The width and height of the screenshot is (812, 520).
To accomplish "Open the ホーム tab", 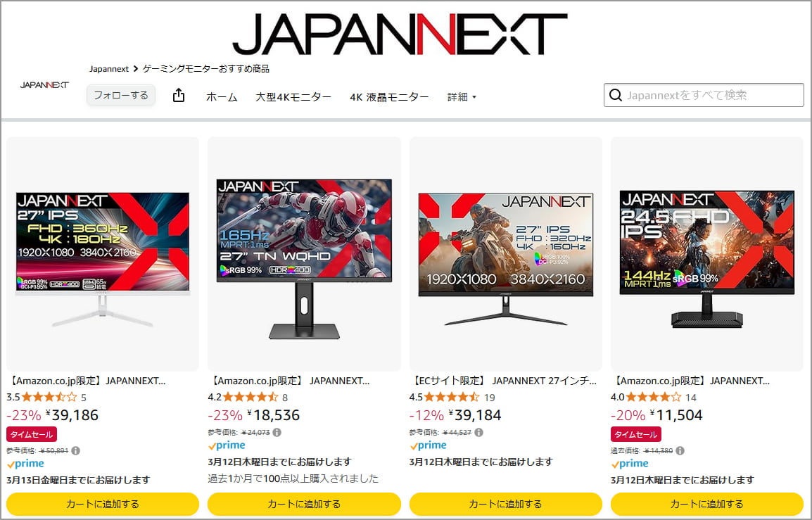I will point(222,97).
